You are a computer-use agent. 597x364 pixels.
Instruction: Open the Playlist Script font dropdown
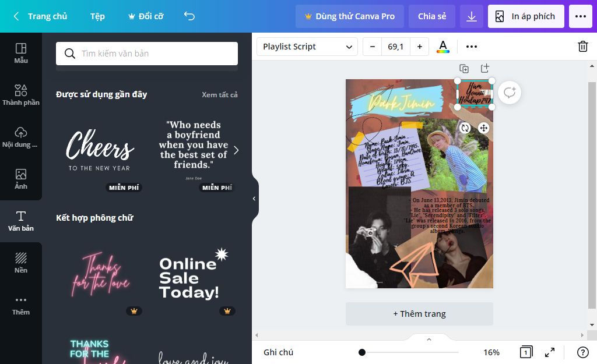tap(307, 47)
